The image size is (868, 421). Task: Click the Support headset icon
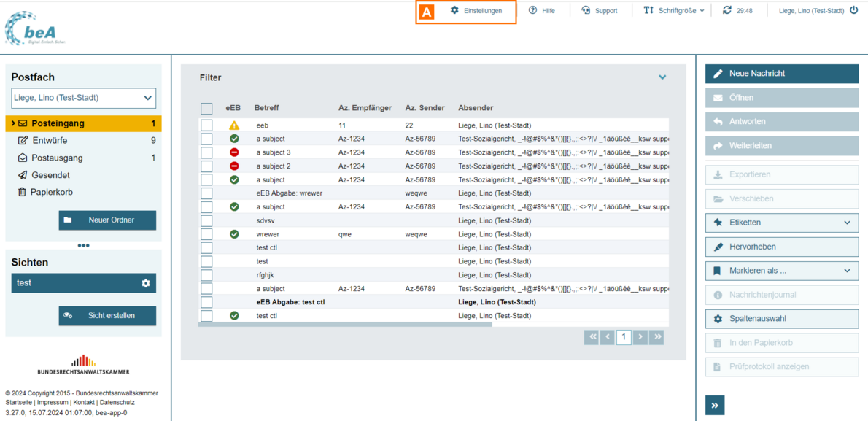tap(586, 11)
